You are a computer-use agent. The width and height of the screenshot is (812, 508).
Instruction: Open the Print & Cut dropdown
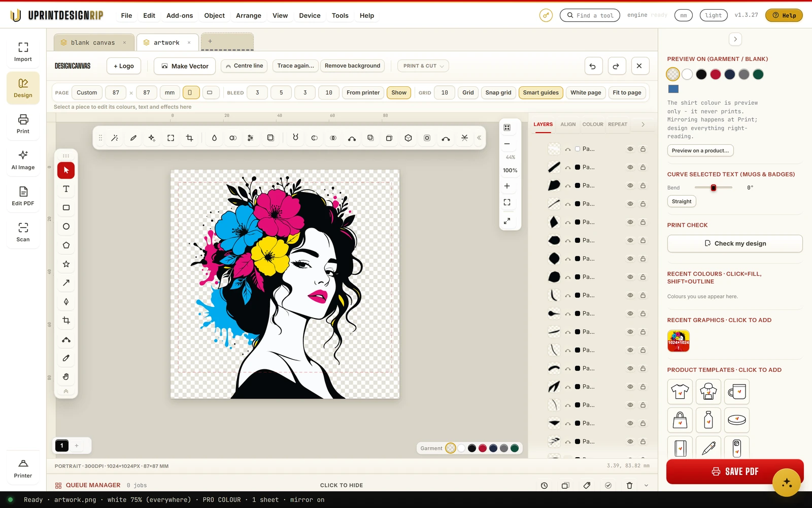coord(423,66)
